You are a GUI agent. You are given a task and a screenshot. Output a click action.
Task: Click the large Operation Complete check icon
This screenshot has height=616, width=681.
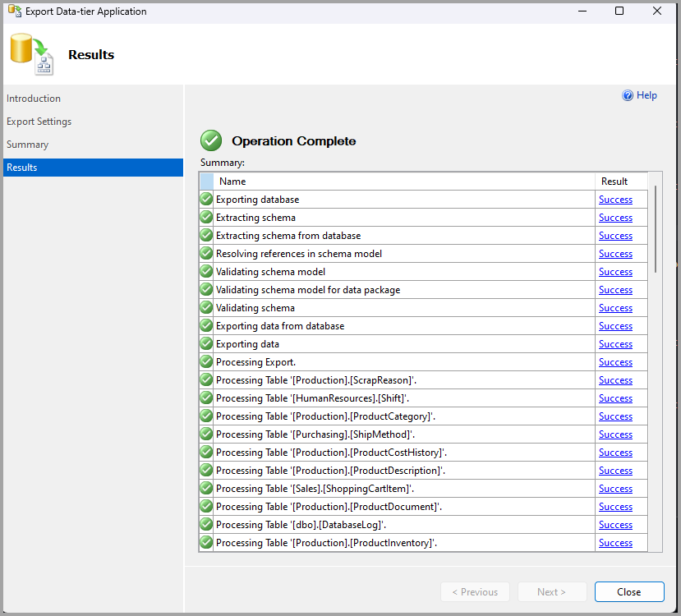[x=211, y=140]
